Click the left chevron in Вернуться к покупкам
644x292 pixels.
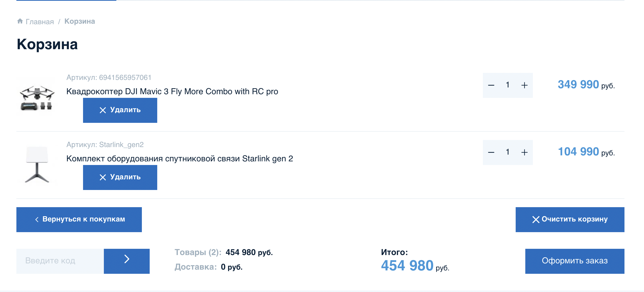[37, 219]
